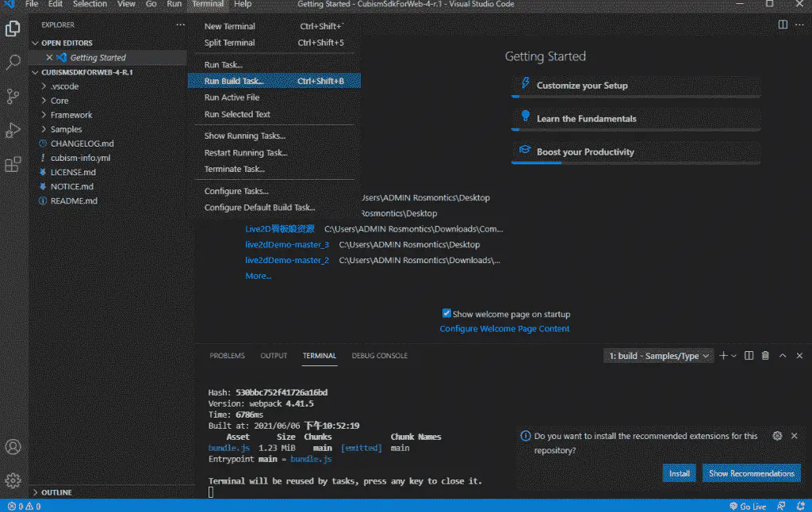Close the terminal panel
Image resolution: width=812 pixels, height=512 pixels.
pyautogui.click(x=799, y=356)
